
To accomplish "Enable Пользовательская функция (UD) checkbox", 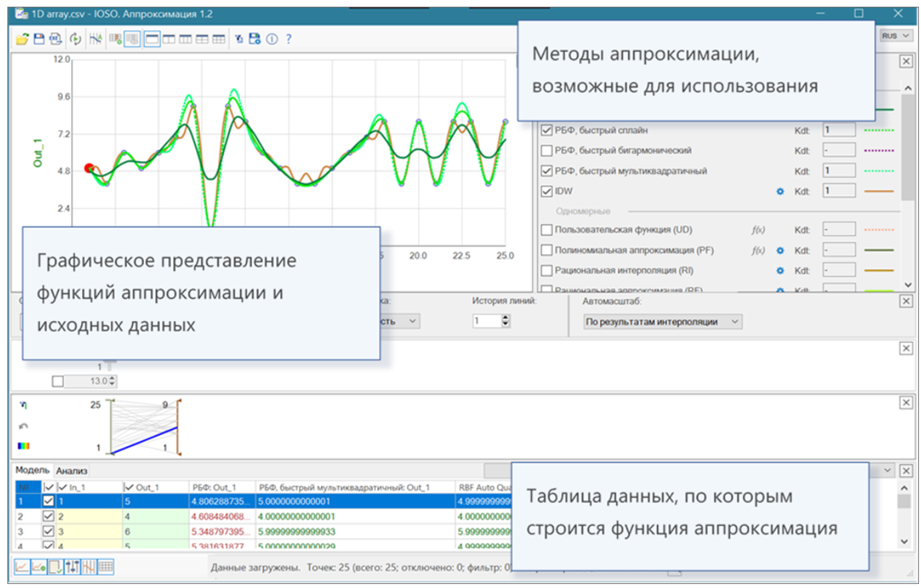I will pyautogui.click(x=546, y=230).
